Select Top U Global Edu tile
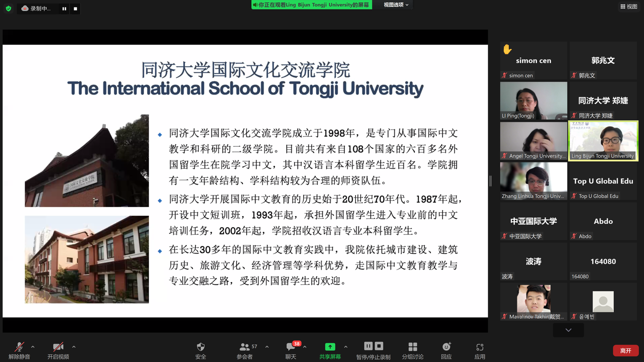Image resolution: width=644 pixels, height=362 pixels. coord(603,181)
